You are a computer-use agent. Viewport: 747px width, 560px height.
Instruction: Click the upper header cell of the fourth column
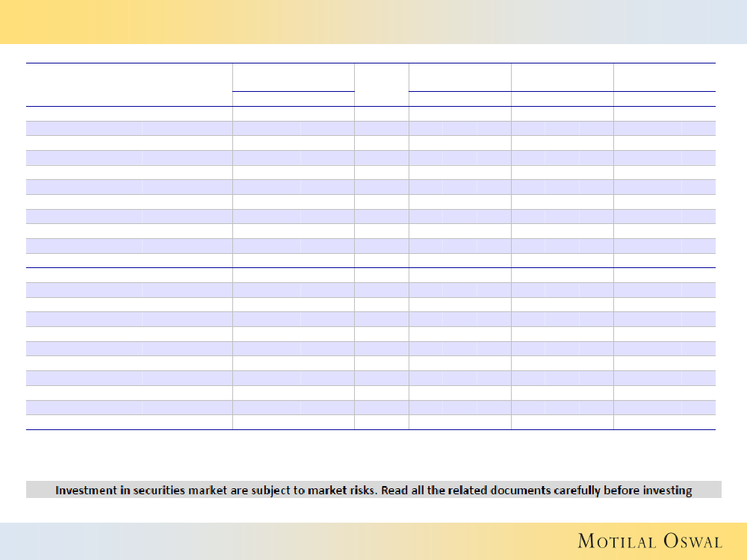tap(459, 78)
